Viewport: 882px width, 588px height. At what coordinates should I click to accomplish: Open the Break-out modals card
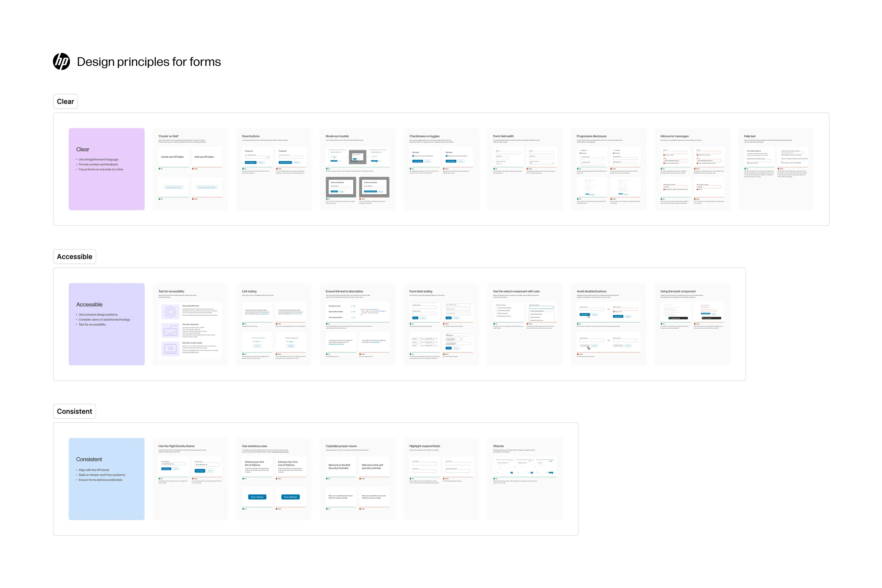click(358, 169)
